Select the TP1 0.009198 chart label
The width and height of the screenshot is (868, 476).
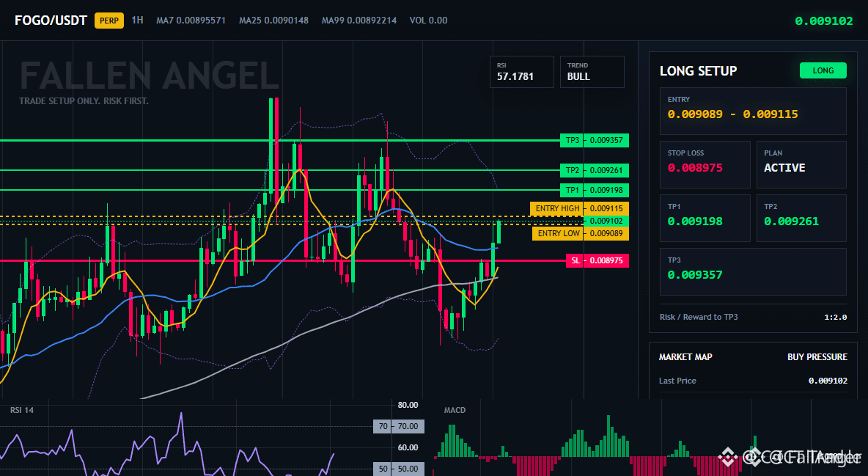[x=595, y=190]
